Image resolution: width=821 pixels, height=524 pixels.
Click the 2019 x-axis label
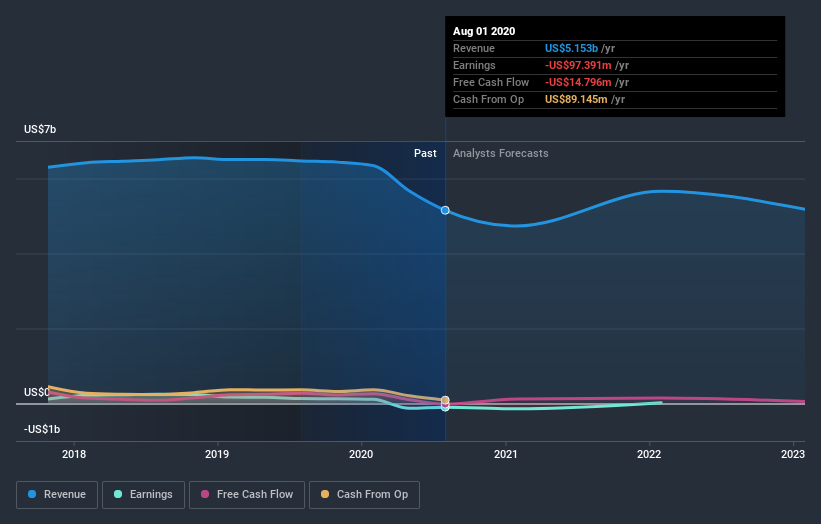pyautogui.click(x=217, y=454)
